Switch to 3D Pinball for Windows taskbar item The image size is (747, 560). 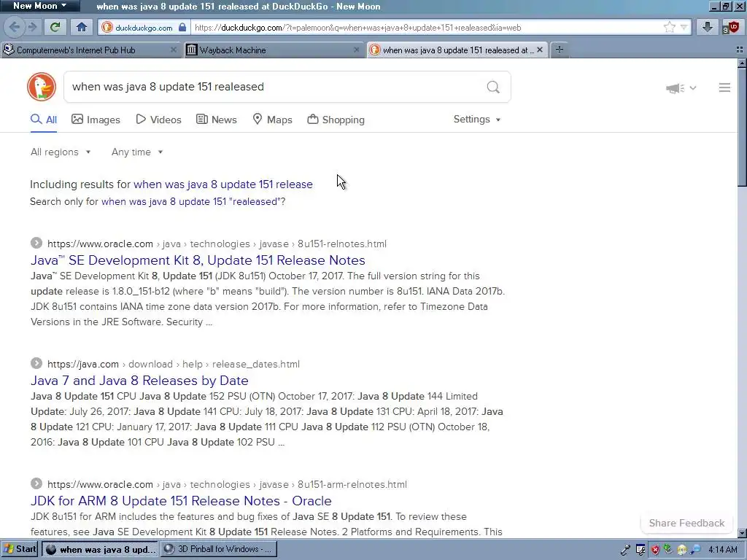pos(218,549)
